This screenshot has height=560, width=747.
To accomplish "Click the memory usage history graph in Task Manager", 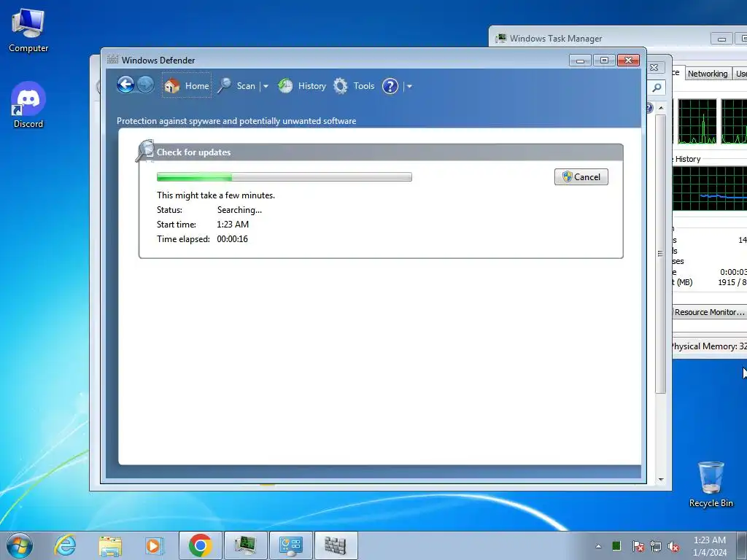I will 710,189.
